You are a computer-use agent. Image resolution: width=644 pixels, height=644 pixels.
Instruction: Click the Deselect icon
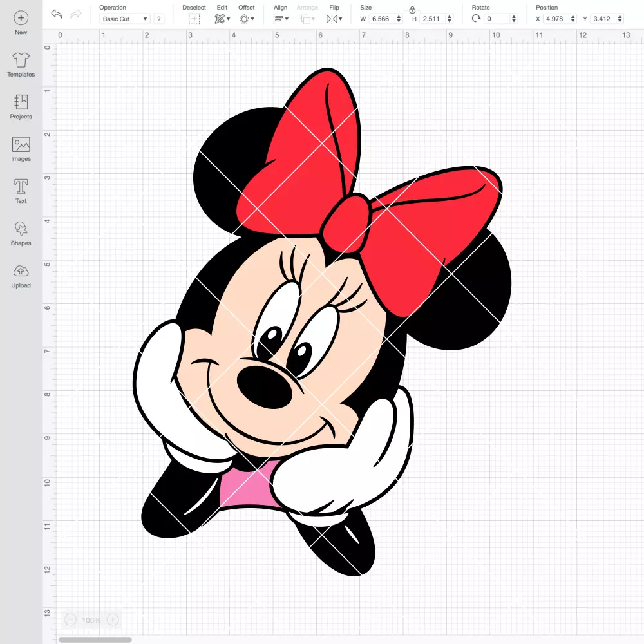click(x=194, y=19)
